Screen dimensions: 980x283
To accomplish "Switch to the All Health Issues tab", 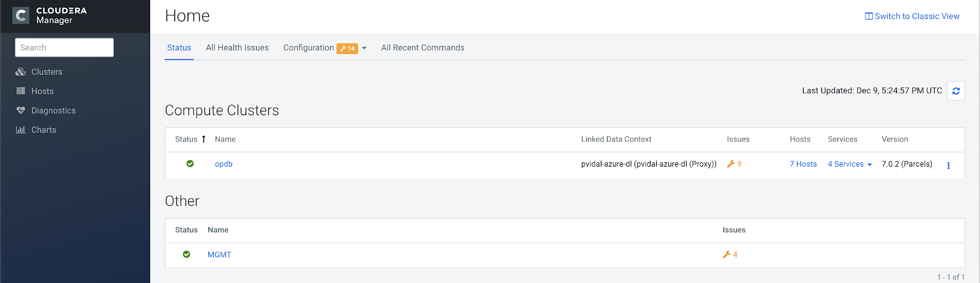I will 237,48.
